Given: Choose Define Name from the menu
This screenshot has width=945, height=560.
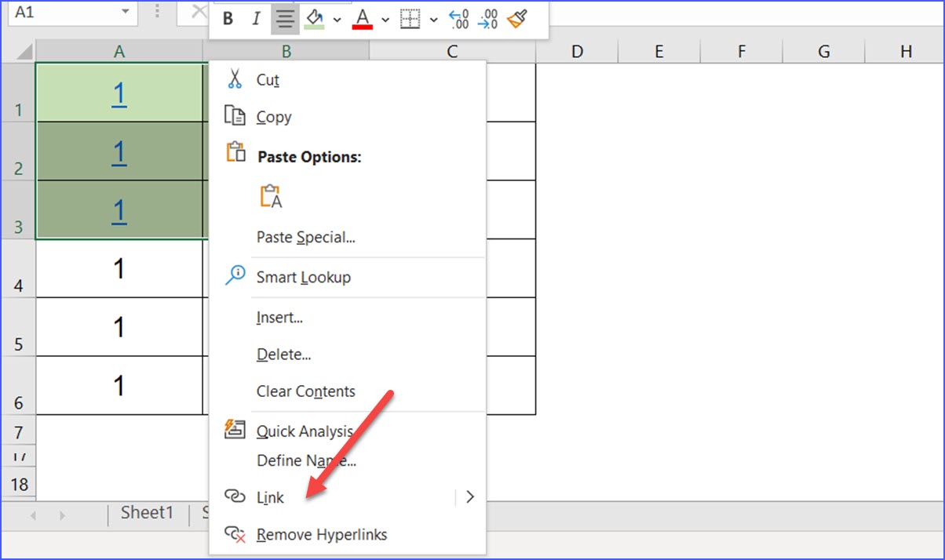Looking at the screenshot, I should 307,461.
